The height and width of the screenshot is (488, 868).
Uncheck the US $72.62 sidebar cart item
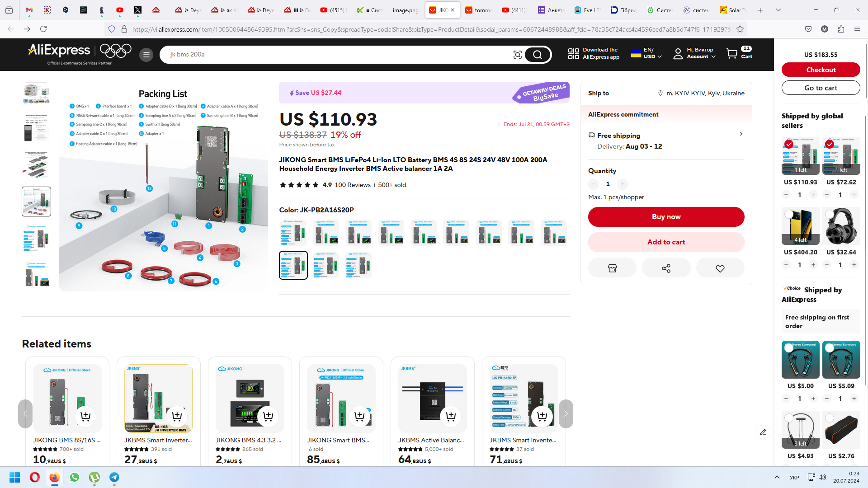[830, 144]
